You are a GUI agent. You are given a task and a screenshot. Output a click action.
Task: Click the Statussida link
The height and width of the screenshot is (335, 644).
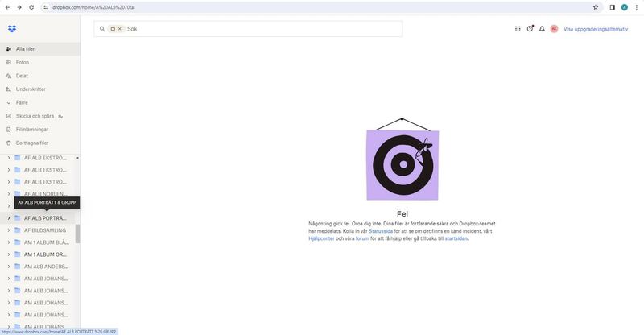pyautogui.click(x=382, y=231)
